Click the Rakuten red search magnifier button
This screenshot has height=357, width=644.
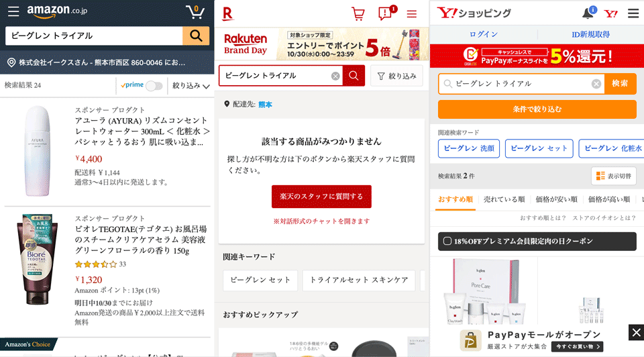354,76
